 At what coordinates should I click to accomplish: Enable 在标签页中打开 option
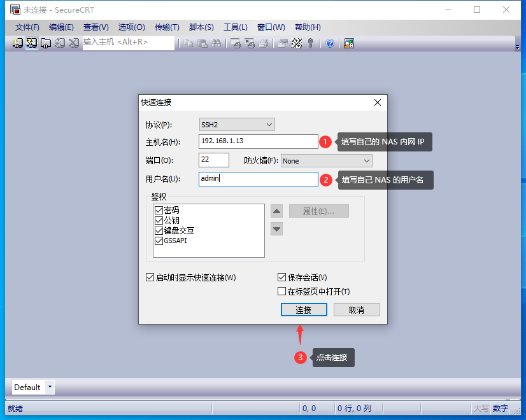(281, 291)
